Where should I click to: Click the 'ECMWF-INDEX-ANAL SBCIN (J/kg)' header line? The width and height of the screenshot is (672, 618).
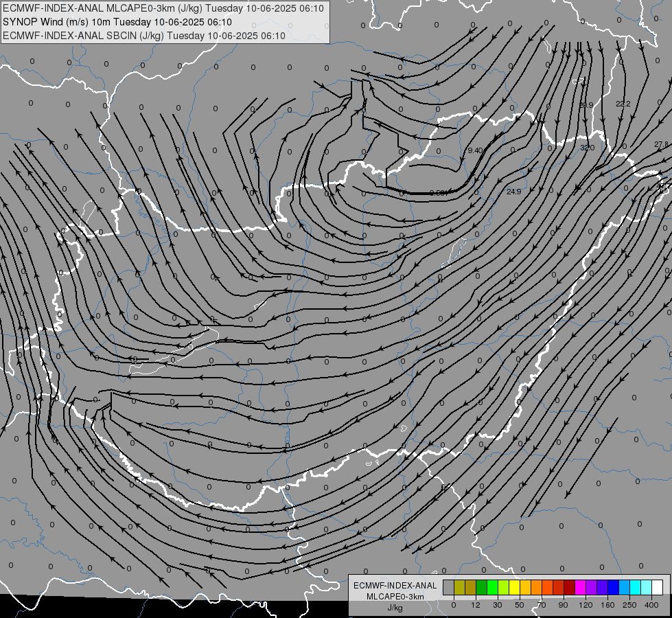(x=144, y=36)
